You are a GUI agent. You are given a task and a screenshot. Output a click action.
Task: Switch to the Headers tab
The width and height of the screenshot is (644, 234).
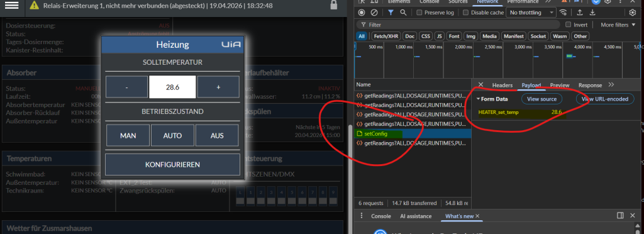click(x=502, y=86)
